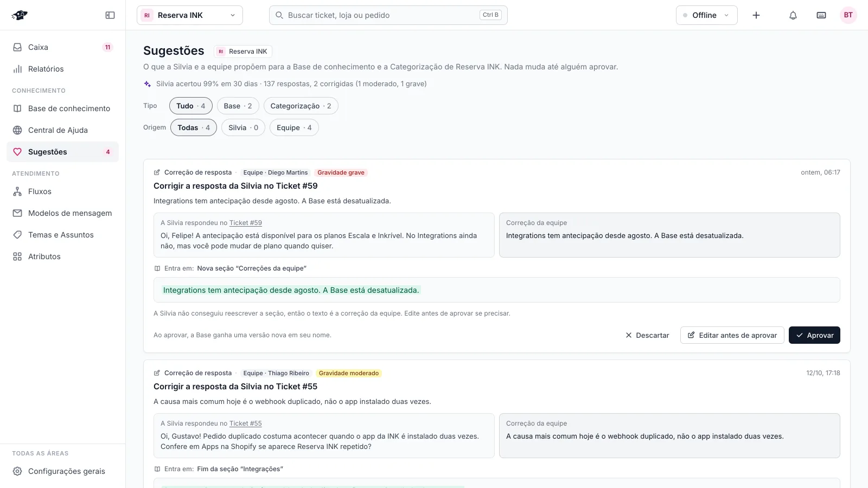Select the Tudo type filter
Screen dimensions: 868x488
pyautogui.click(x=191, y=106)
